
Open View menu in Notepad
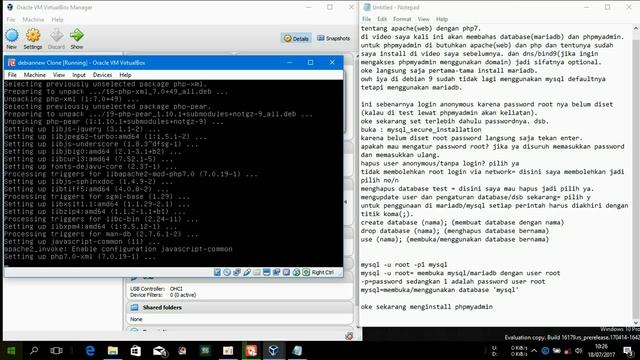[x=424, y=19]
